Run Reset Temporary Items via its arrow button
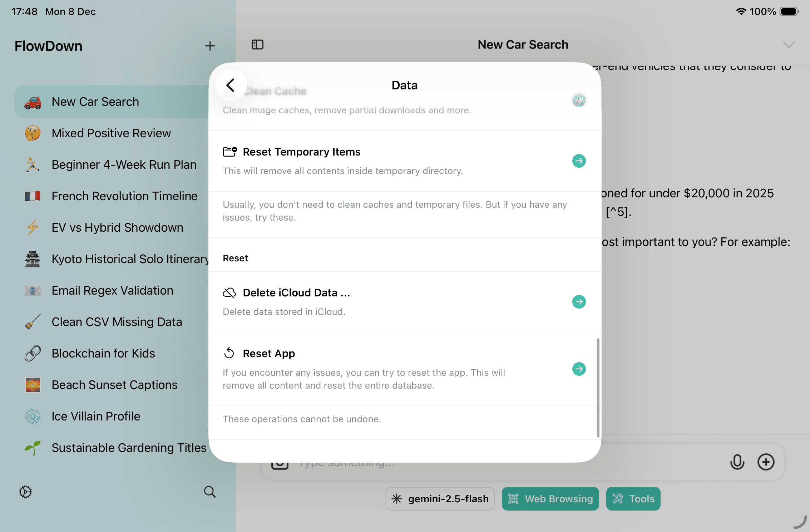Viewport: 810px width, 532px height. click(579, 161)
